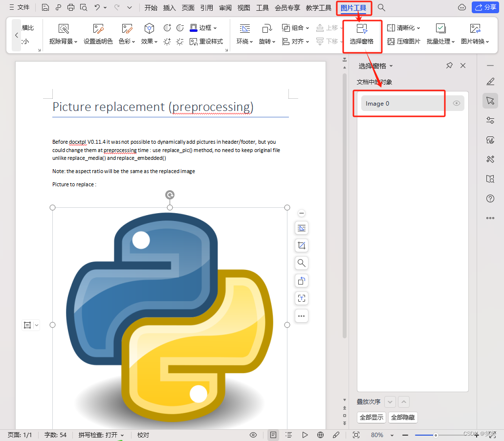Switch to the 图片工具 picture tools tab
504x441 pixels.
point(353,8)
